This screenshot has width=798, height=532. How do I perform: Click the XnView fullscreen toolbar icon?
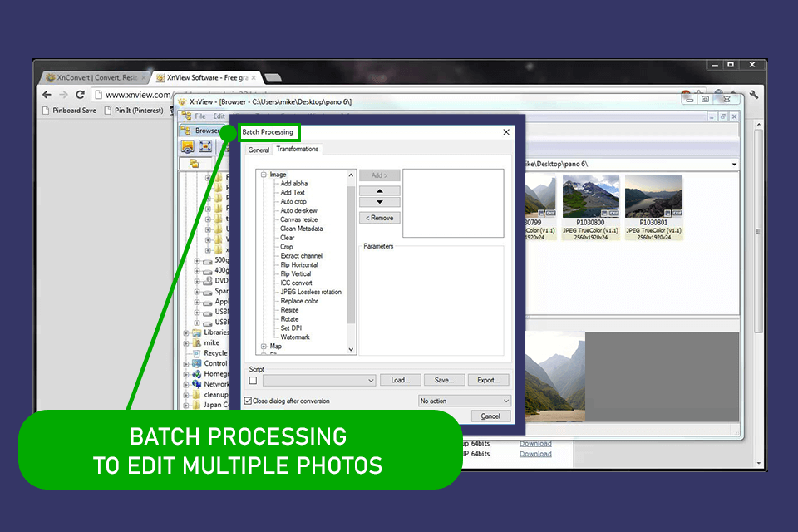[x=205, y=147]
